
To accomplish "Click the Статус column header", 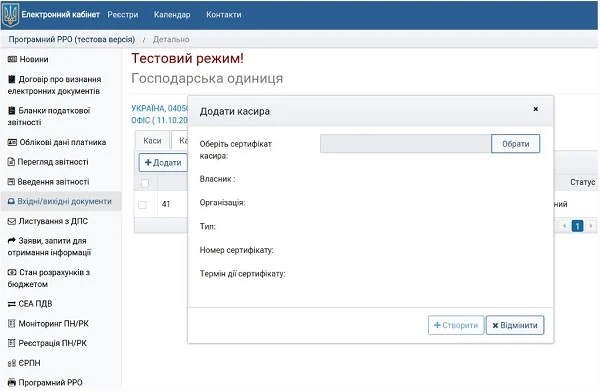I will coord(582,182).
